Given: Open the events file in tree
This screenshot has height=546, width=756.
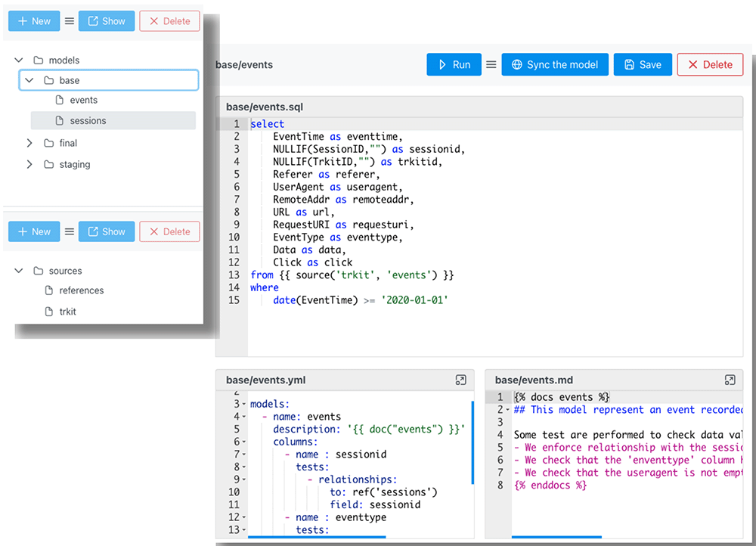Looking at the screenshot, I should coord(83,101).
